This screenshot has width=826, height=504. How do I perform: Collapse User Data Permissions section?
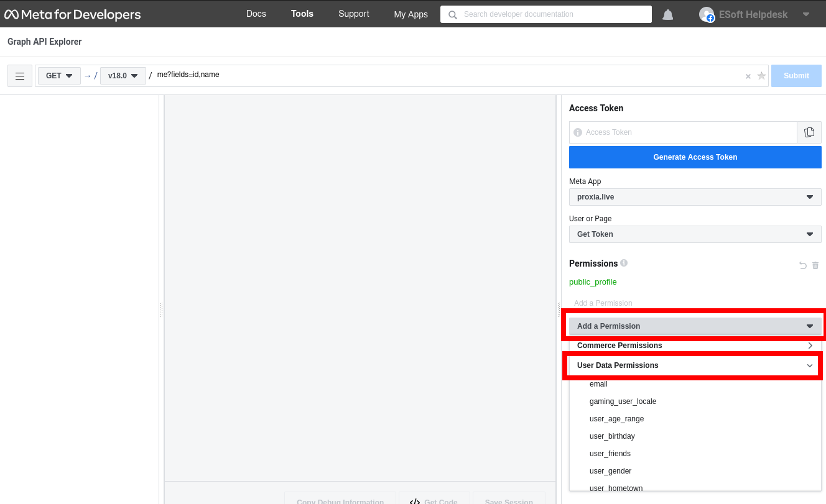(695, 365)
